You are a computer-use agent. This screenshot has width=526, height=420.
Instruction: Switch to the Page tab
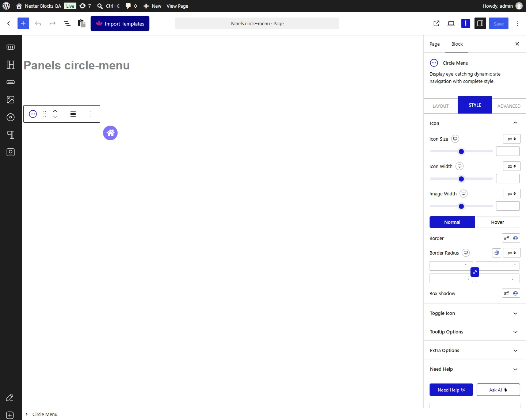coord(435,44)
